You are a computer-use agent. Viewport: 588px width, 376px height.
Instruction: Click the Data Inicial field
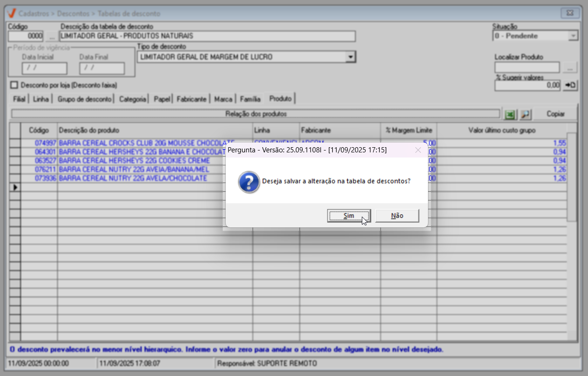[x=45, y=68]
